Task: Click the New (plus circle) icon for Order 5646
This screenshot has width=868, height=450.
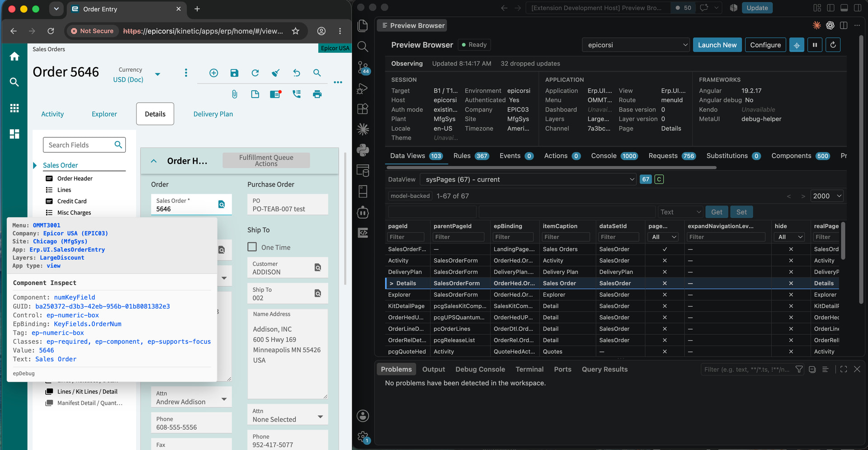Action: coord(214,73)
